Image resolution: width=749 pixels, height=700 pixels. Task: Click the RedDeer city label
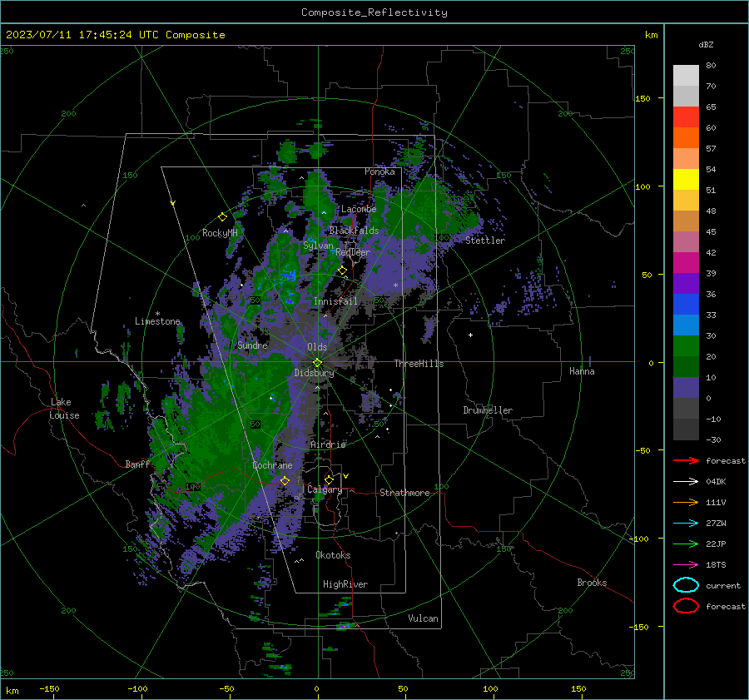coord(353,252)
